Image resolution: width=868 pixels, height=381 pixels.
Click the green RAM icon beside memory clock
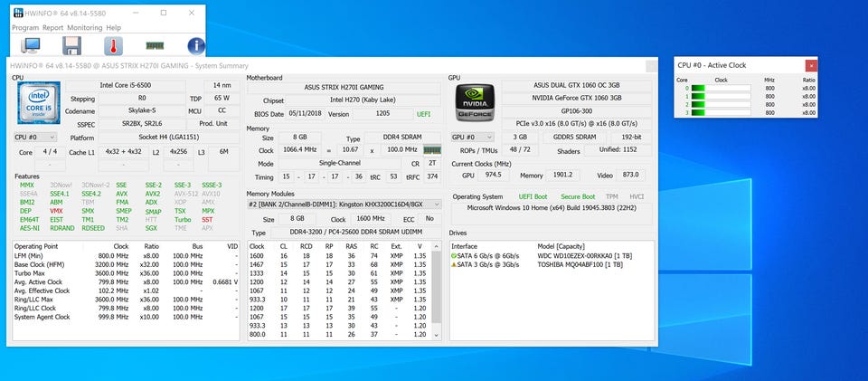[x=432, y=149]
